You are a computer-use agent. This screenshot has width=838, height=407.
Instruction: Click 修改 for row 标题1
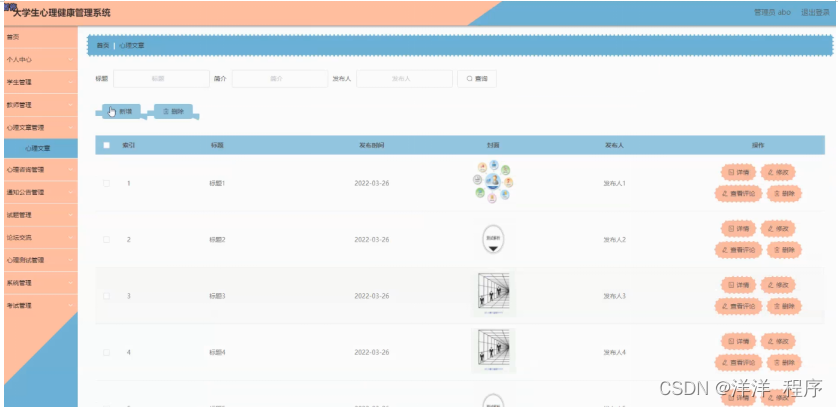[778, 172]
